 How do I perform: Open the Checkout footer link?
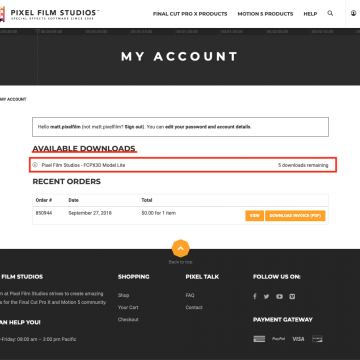128,319
